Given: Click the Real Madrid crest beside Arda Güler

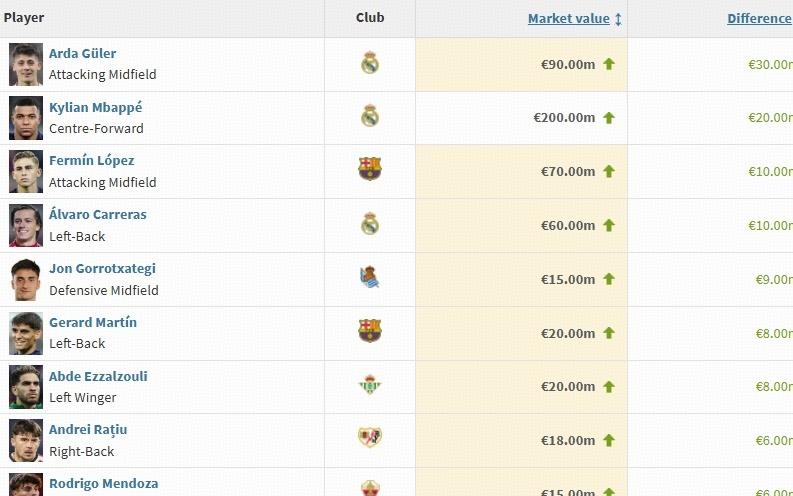Looking at the screenshot, I should pos(370,64).
